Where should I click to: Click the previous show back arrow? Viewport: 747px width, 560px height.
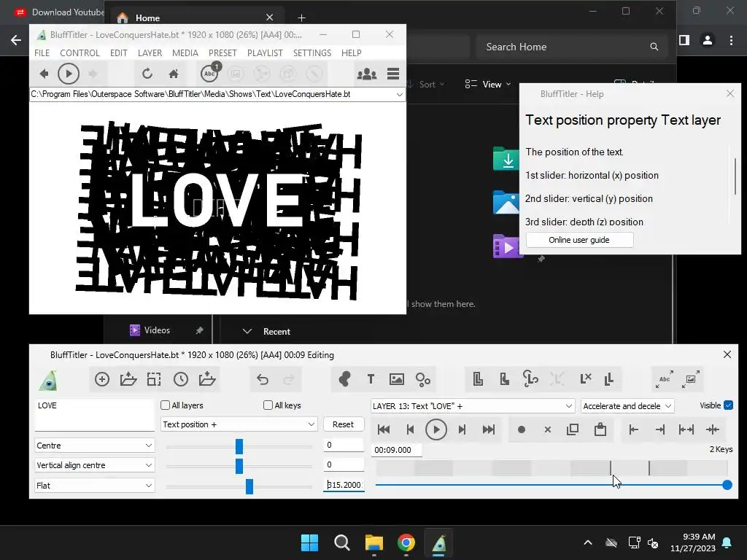[44, 74]
